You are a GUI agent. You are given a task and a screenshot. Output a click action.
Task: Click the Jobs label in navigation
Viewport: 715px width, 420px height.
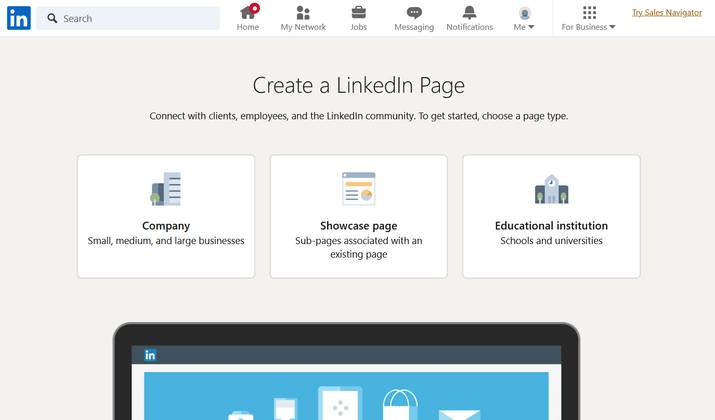coord(358,27)
